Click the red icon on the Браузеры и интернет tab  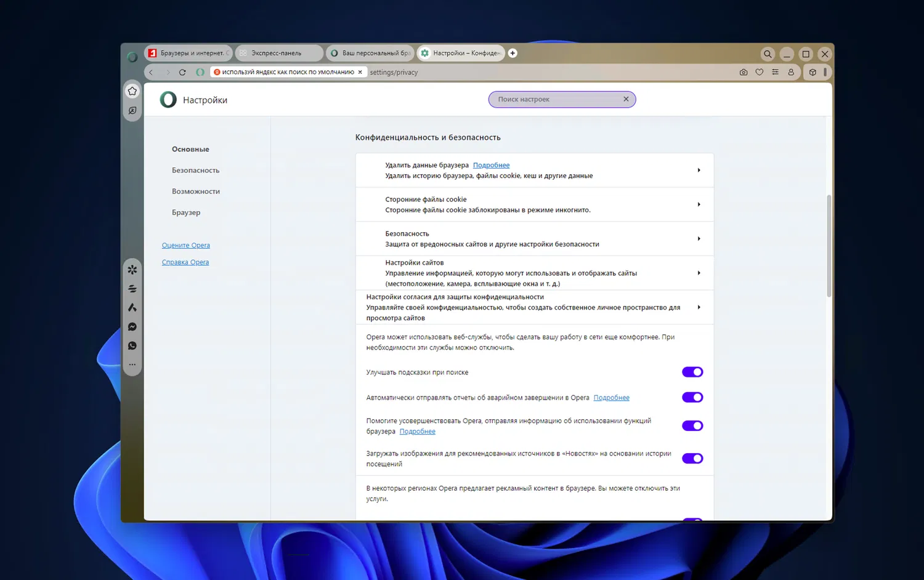[x=152, y=54]
